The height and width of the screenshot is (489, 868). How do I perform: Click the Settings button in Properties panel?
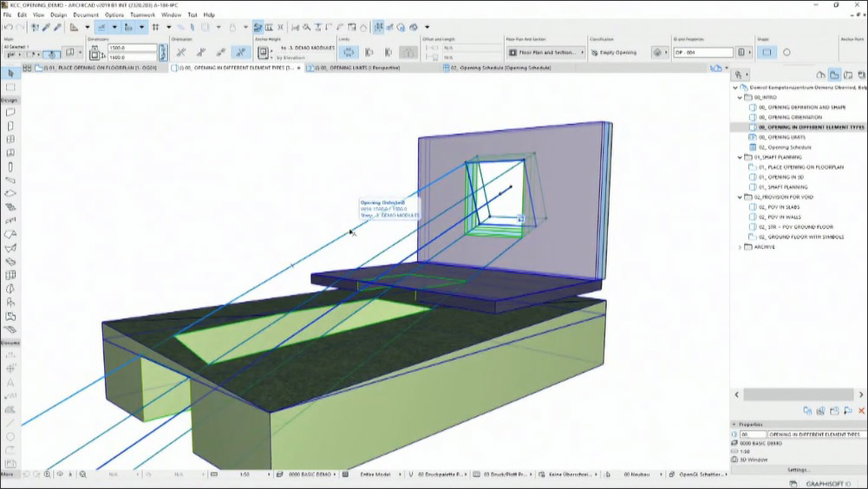799,470
